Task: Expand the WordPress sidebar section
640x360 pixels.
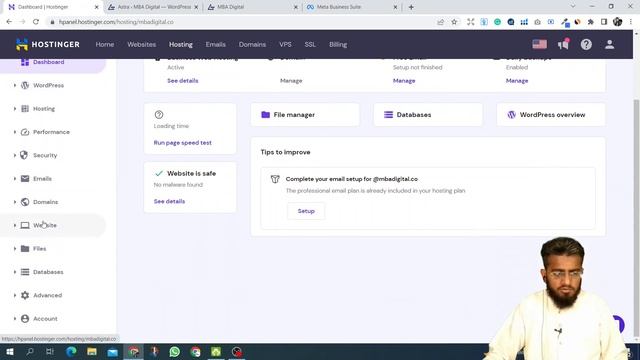Action: [x=15, y=85]
